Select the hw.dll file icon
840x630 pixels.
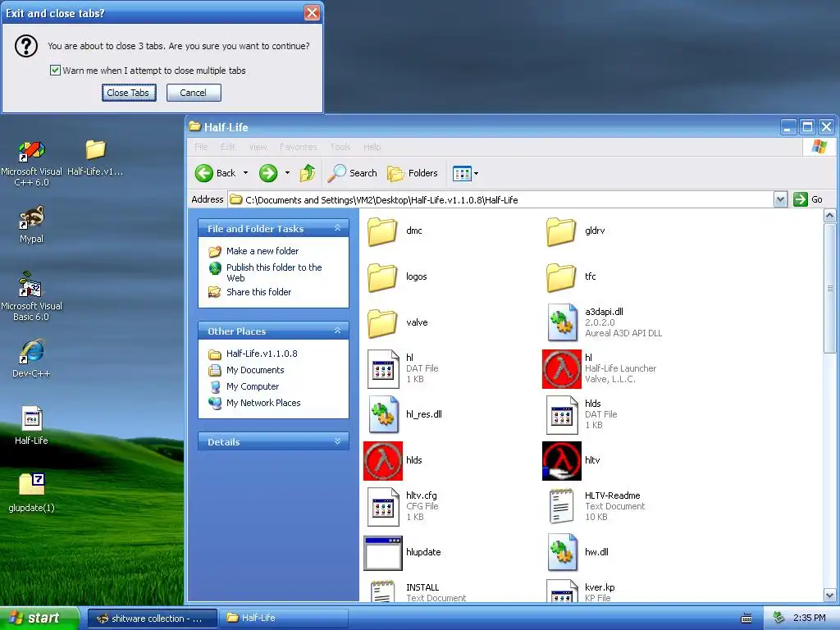pyautogui.click(x=562, y=552)
